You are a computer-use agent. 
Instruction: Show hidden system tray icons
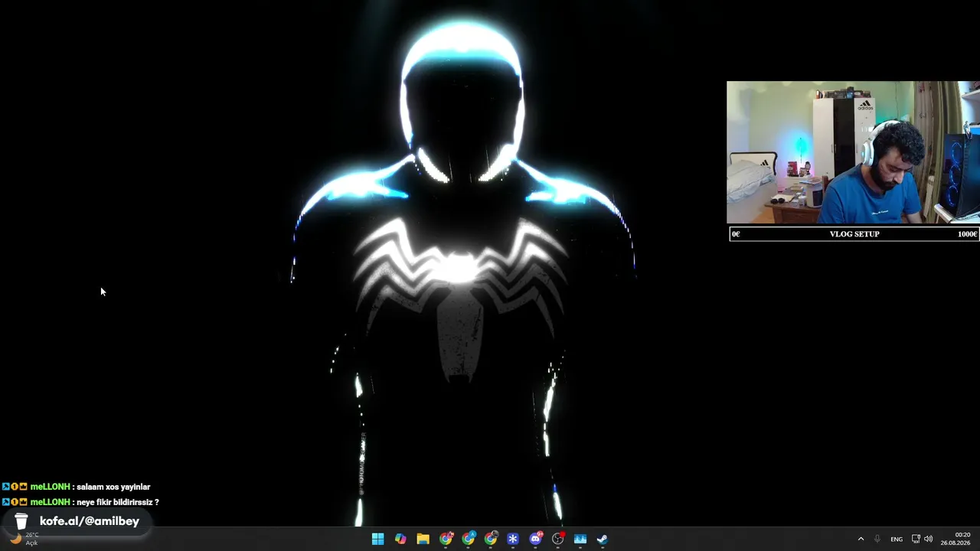click(861, 539)
